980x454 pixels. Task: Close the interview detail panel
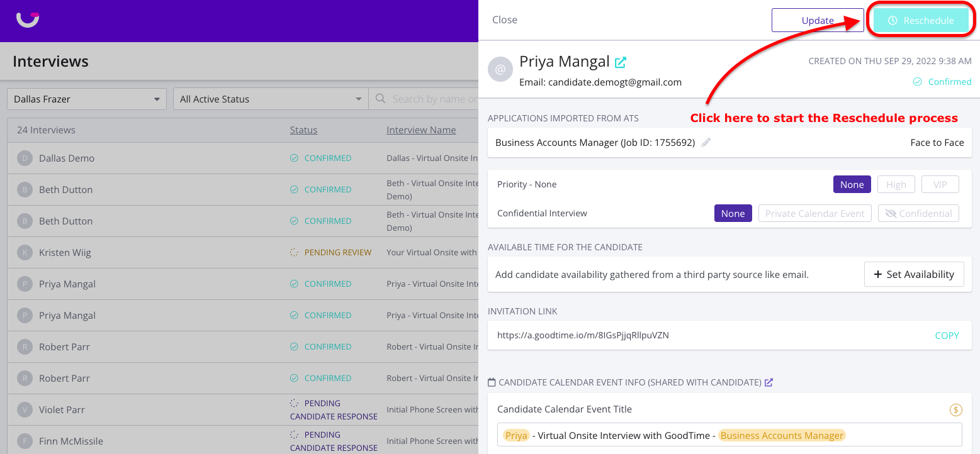tap(505, 20)
